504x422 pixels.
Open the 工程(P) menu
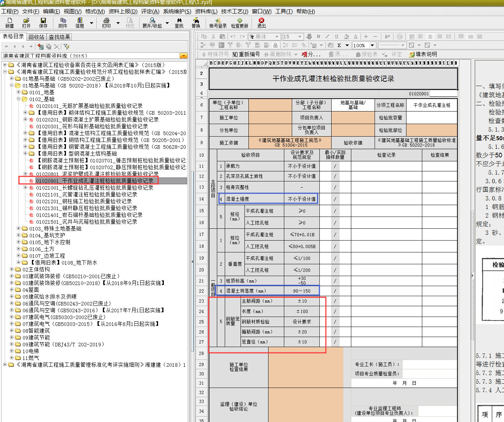pos(10,11)
